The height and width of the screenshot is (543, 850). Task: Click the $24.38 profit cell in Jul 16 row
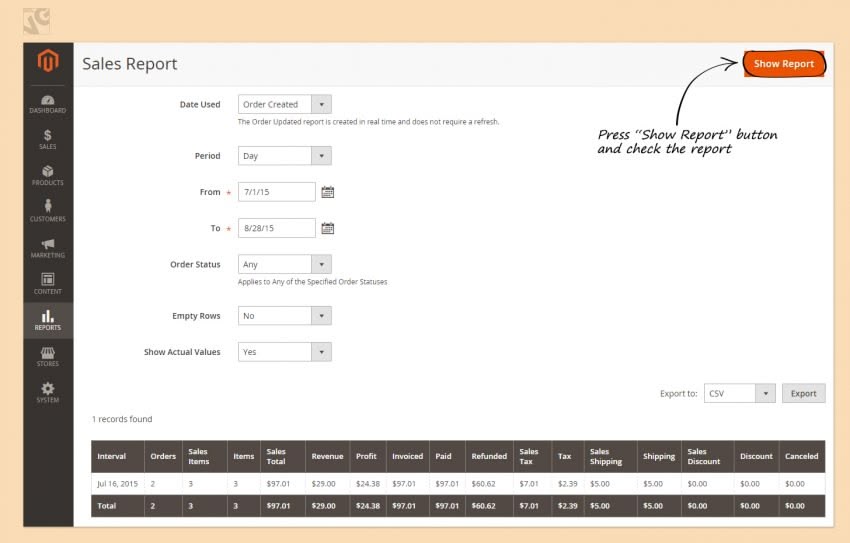click(x=368, y=483)
